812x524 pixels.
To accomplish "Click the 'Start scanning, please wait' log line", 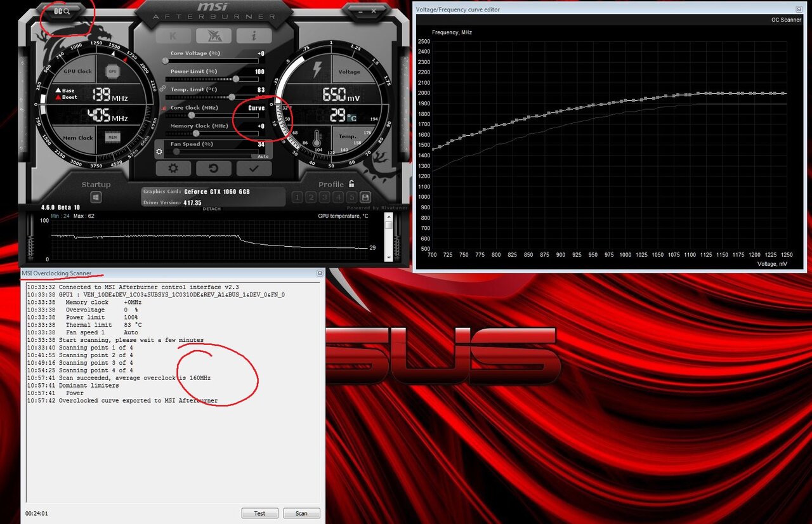I will click(115, 340).
